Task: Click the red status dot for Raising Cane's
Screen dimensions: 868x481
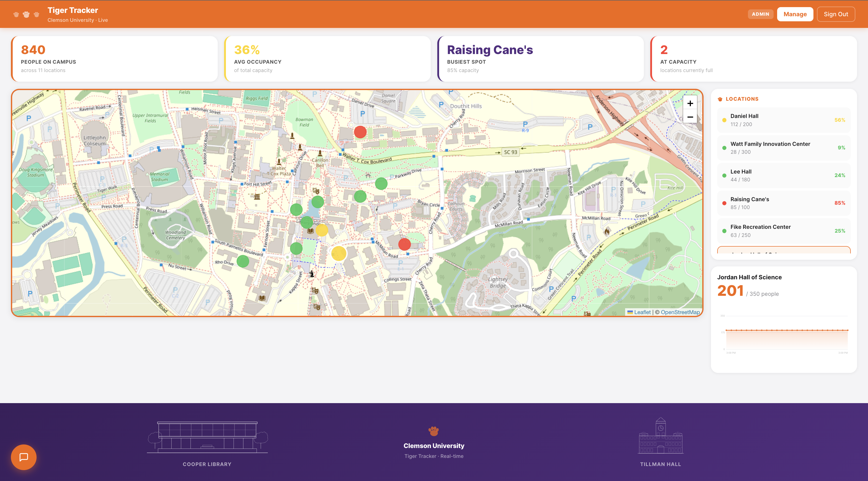Action: click(x=724, y=203)
